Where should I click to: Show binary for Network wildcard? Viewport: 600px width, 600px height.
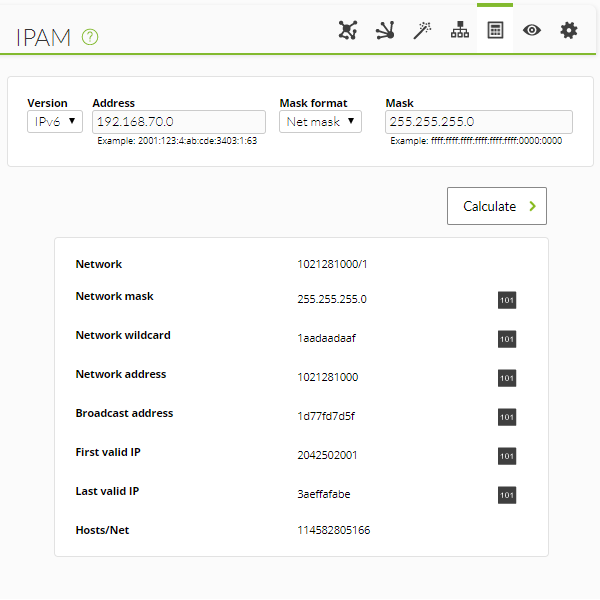pos(507,339)
